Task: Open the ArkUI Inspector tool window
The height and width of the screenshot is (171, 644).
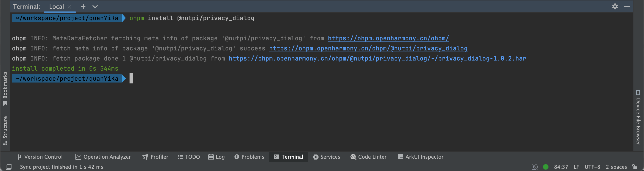Action: point(421,157)
